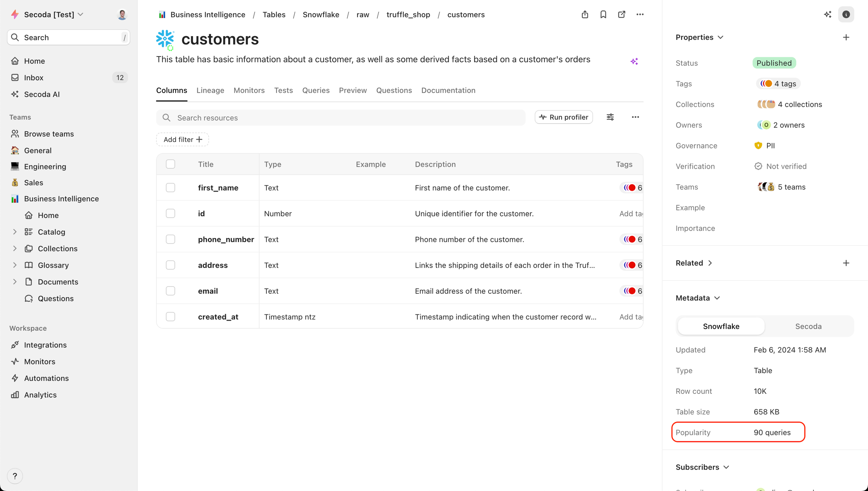The height and width of the screenshot is (491, 868).
Task: Switch to the Lineage tab
Action: [210, 90]
